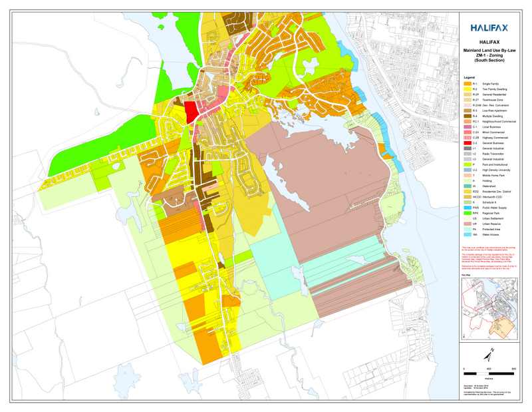Viewport: 532px width, 412px height.
Task: Click the 'Park and Institutional' legend label
Action: (x=495, y=164)
